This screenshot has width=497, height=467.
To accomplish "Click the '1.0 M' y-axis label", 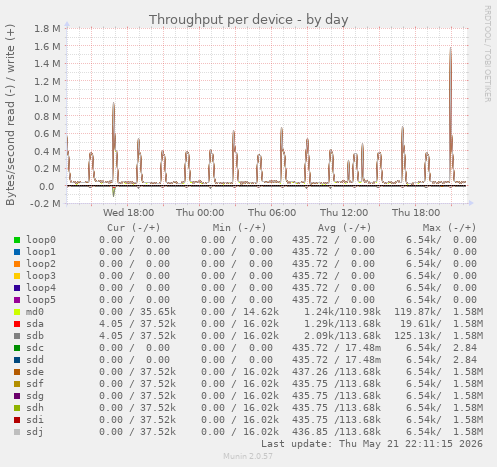I will 47,99.
